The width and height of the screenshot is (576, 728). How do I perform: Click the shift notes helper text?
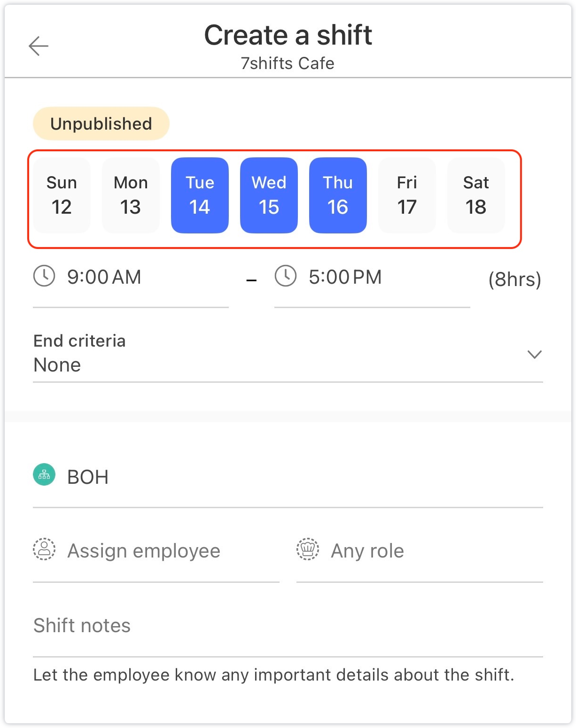274,675
